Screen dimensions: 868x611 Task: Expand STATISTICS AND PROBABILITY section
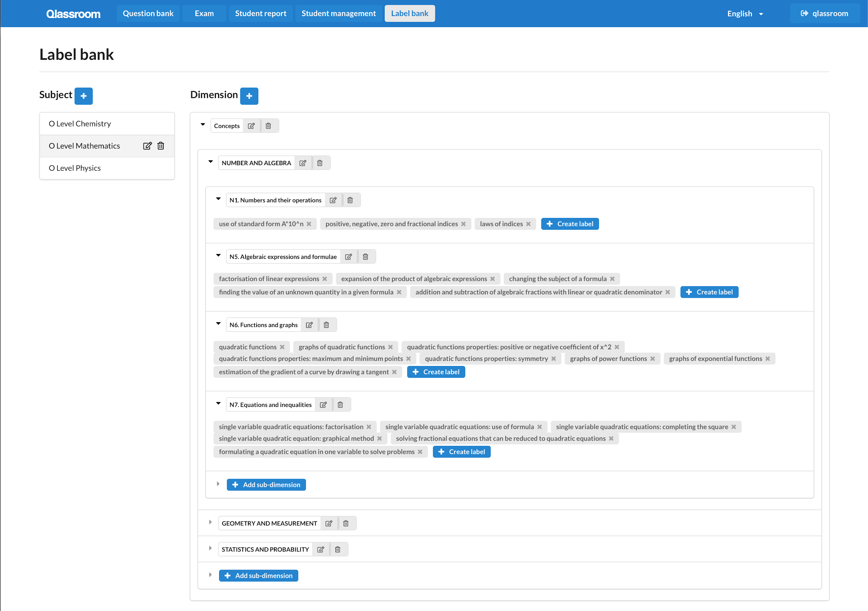coord(210,548)
